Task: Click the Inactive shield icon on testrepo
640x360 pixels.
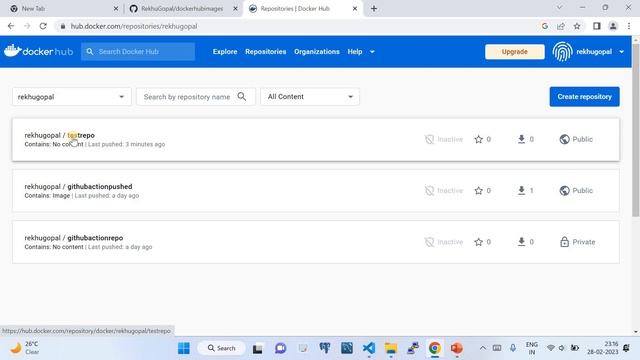Action: pos(429,139)
